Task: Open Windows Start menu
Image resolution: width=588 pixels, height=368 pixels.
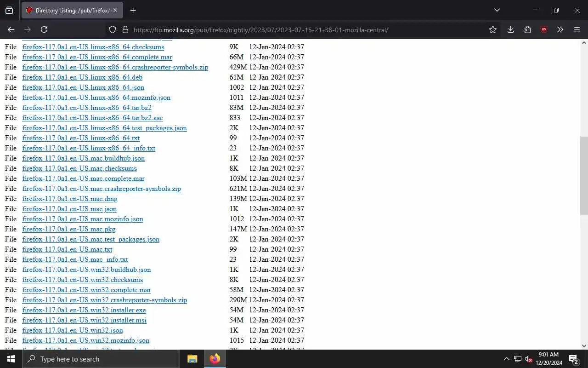Action: click(11, 359)
